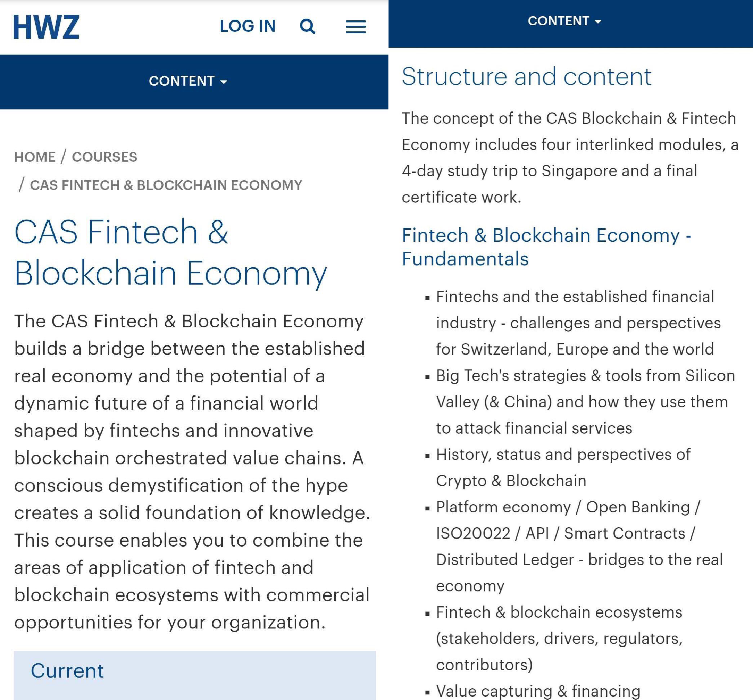
Task: Click the CAS Fintech & Blockchain Economy title
Action: (170, 252)
